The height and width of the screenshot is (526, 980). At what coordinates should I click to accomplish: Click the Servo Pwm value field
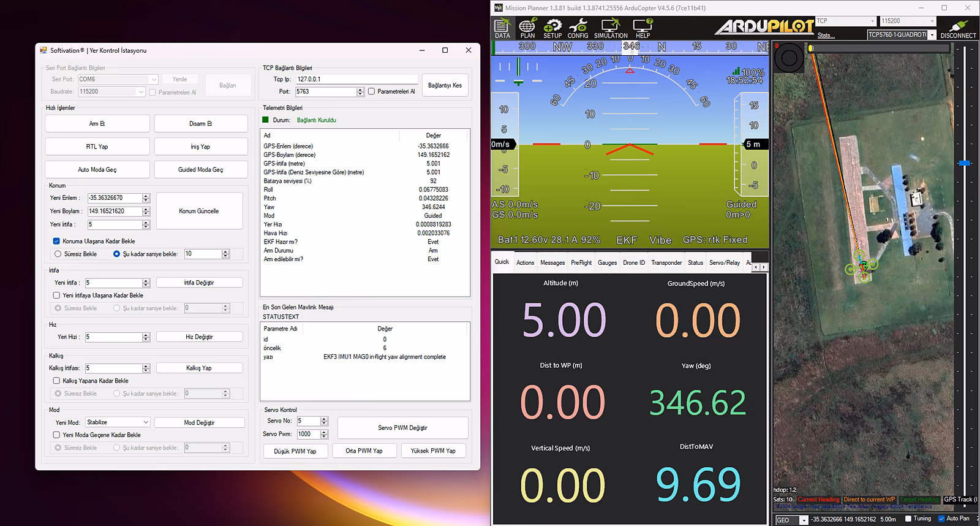click(x=309, y=433)
